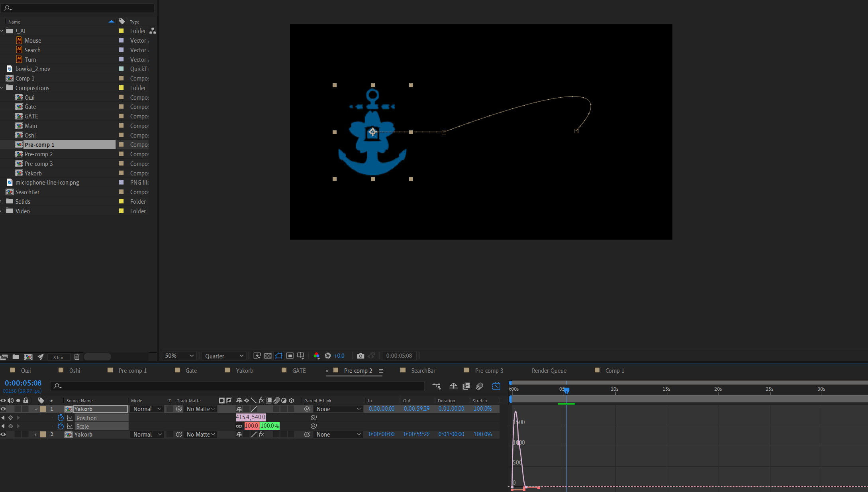This screenshot has height=492, width=868.
Task: Toggle the Graph Editor button
Action: [496, 386]
